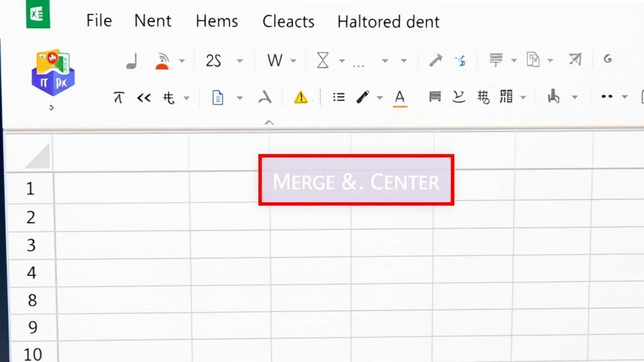
Task: Open the File menu
Action: [98, 21]
